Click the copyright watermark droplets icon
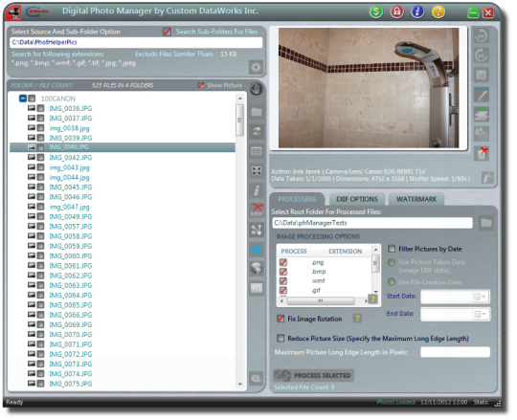The width and height of the screenshot is (517, 420). (481, 134)
